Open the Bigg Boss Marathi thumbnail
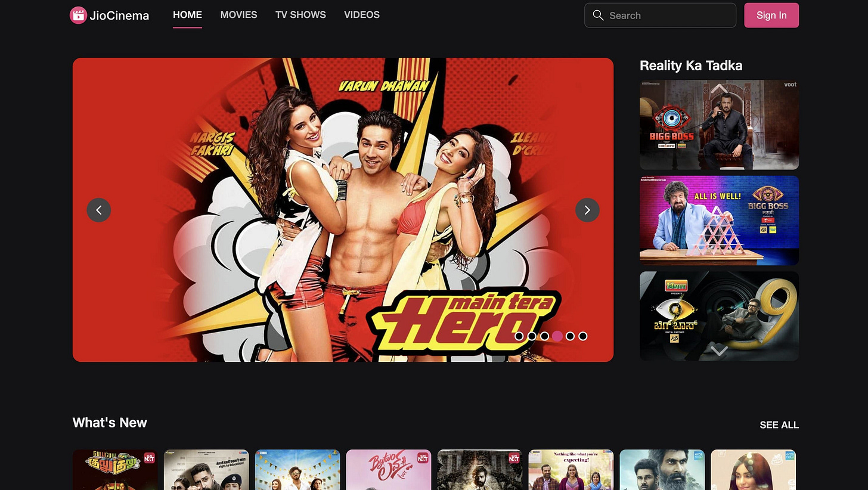The height and width of the screenshot is (490, 868). [719, 221]
